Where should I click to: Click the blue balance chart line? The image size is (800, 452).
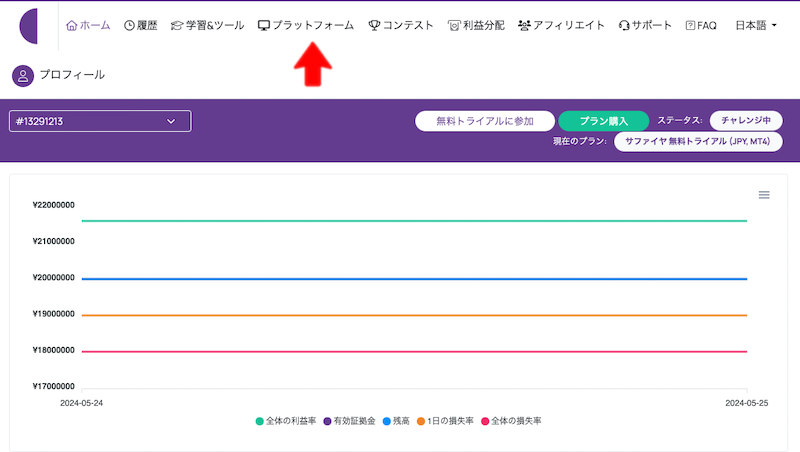pos(414,279)
